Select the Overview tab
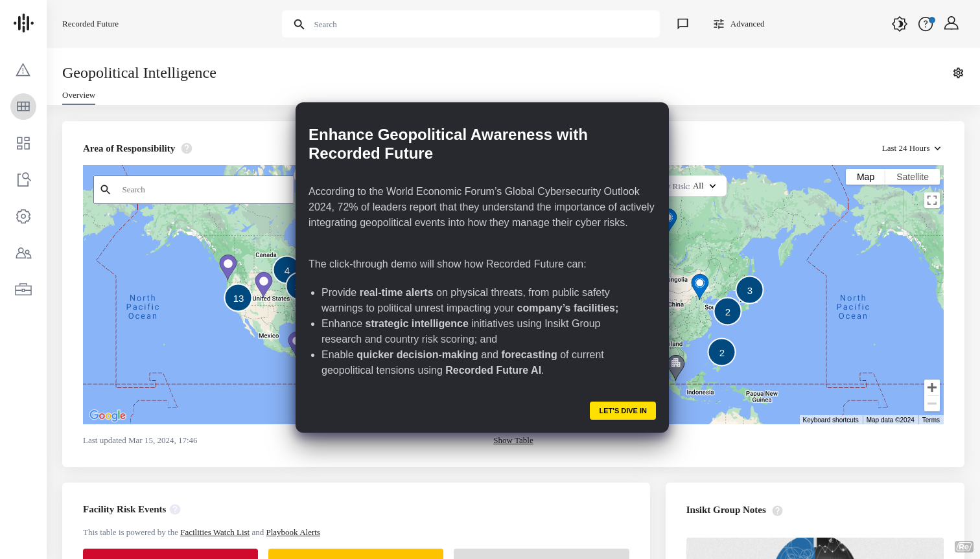 click(78, 95)
